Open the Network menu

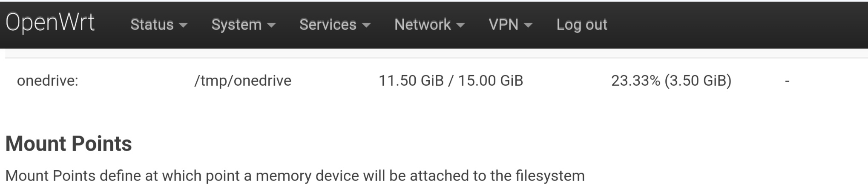point(429,25)
